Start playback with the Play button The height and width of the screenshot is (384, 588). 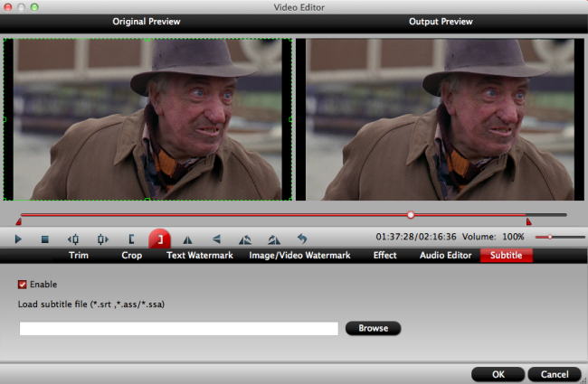point(18,239)
